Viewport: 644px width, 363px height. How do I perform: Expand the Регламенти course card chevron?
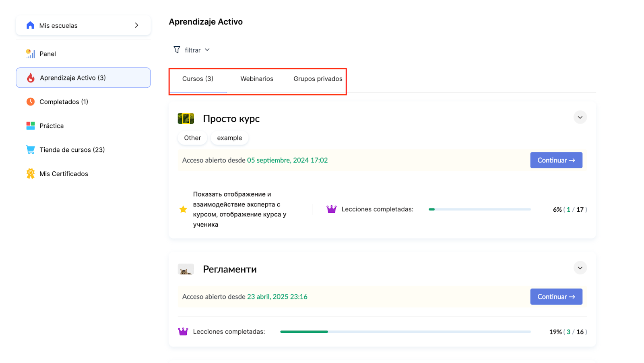(x=580, y=268)
